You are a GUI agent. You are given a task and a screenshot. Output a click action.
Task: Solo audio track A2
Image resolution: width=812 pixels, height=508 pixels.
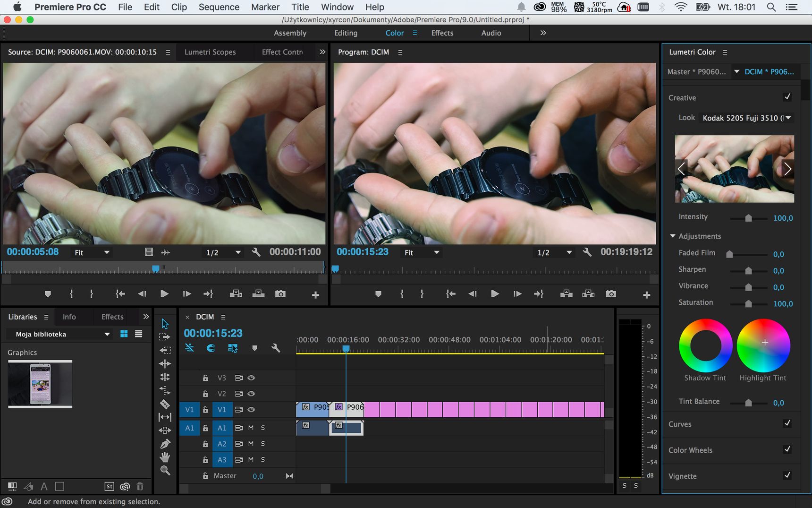pos(263,444)
